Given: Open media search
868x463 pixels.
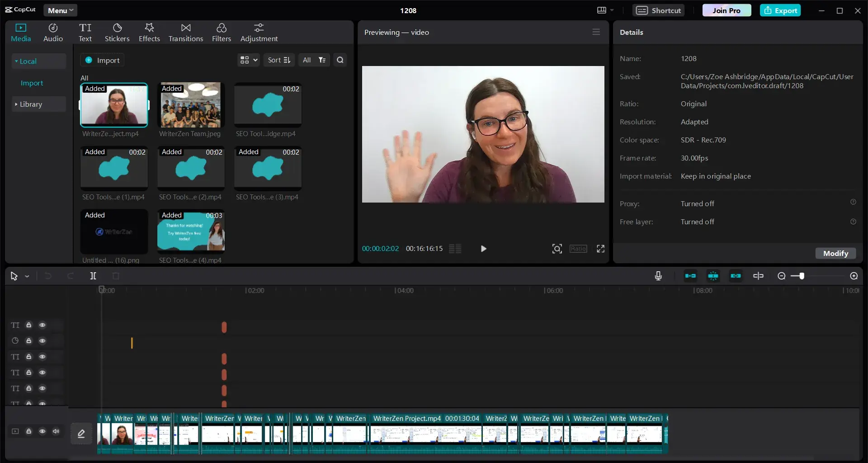Looking at the screenshot, I should 340,60.
